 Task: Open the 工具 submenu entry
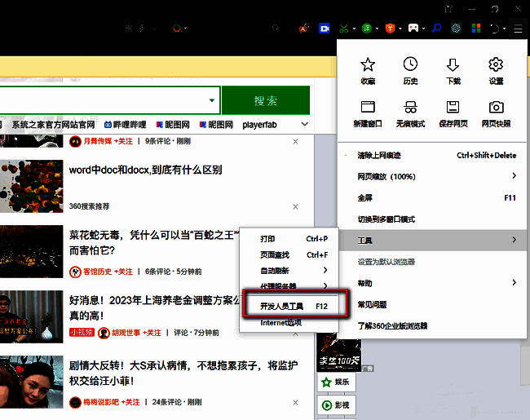click(432, 241)
